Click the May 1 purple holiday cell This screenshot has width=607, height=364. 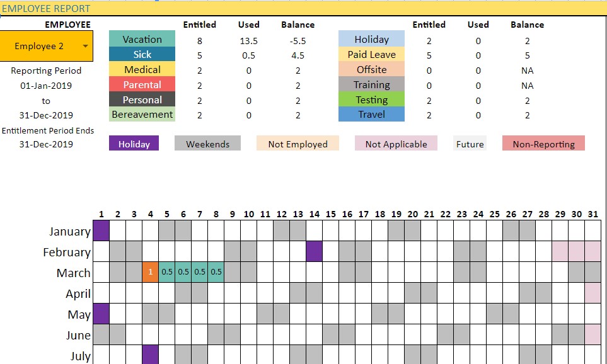[x=101, y=314]
